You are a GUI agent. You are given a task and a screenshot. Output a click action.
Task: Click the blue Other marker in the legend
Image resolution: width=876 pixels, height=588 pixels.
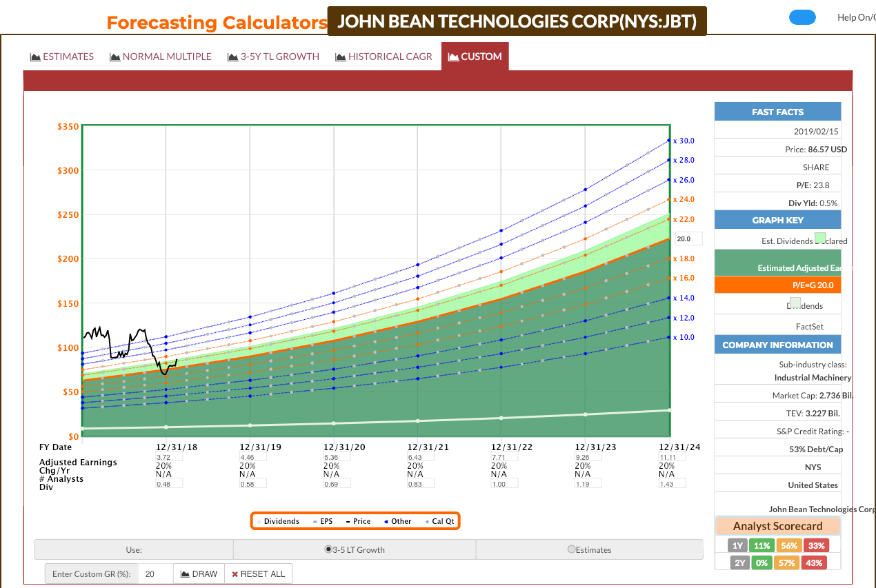(386, 520)
